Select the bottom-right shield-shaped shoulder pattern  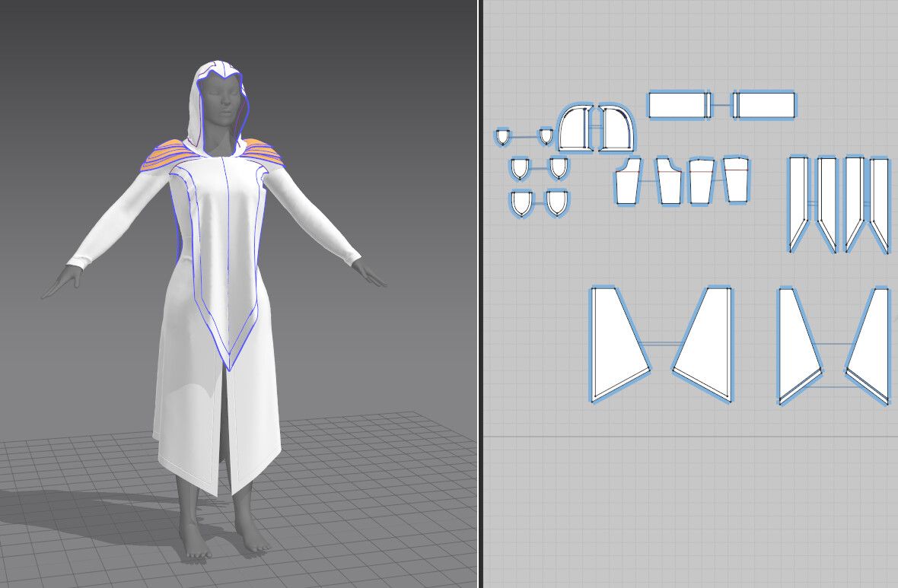click(557, 203)
